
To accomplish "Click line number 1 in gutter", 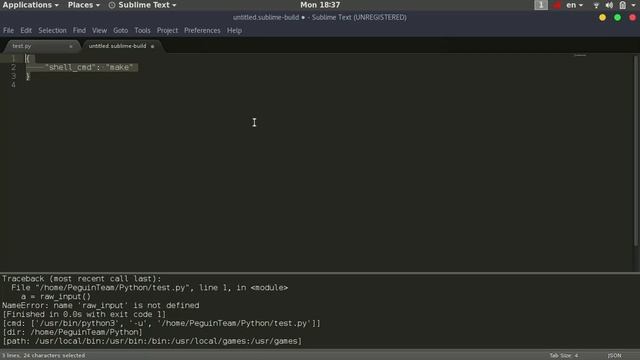I will [13, 58].
